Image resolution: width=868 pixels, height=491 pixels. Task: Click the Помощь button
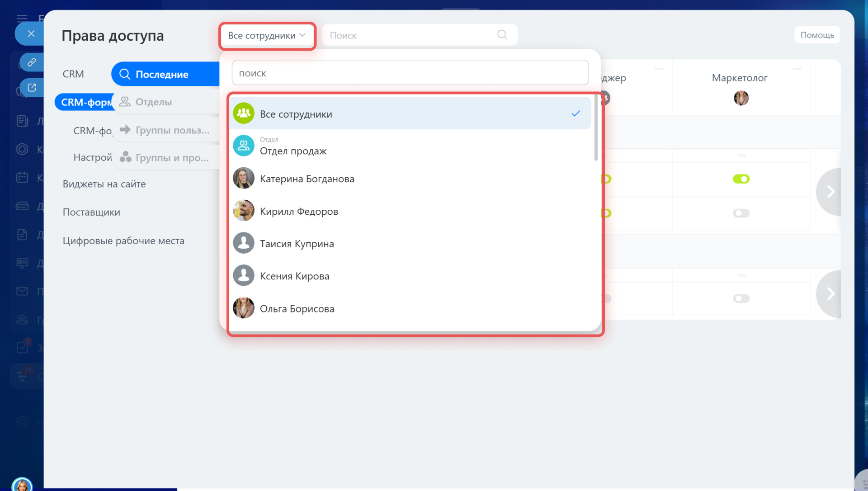coord(817,35)
